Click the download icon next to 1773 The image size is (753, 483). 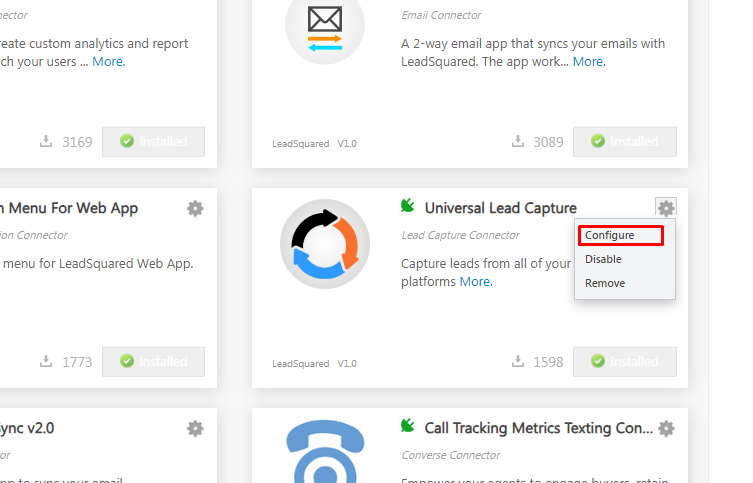point(46,361)
